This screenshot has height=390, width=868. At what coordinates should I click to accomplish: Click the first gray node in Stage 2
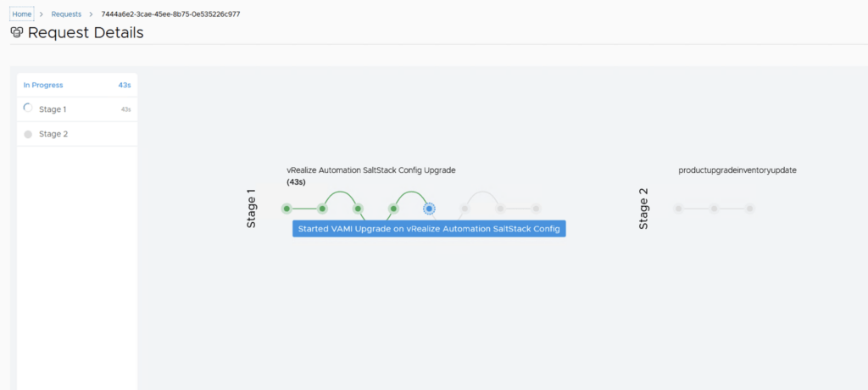click(678, 209)
